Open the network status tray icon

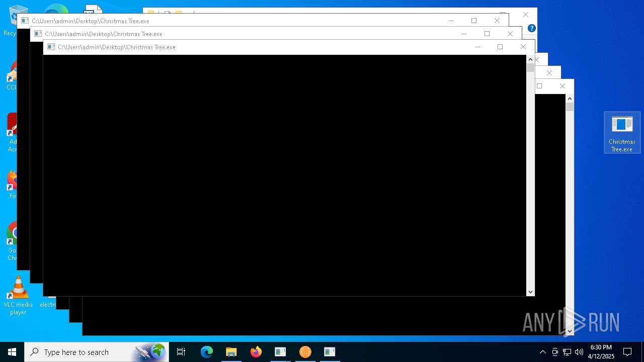point(567,352)
